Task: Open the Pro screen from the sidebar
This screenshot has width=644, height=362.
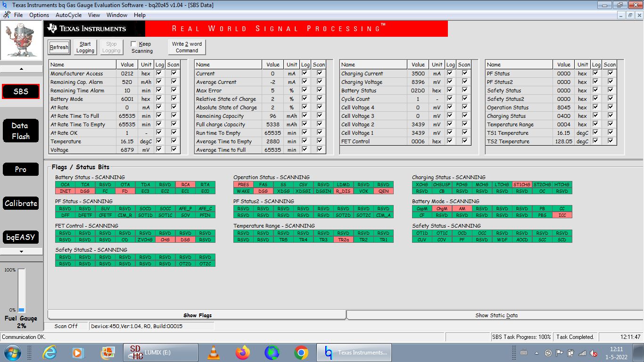Action: (21, 169)
